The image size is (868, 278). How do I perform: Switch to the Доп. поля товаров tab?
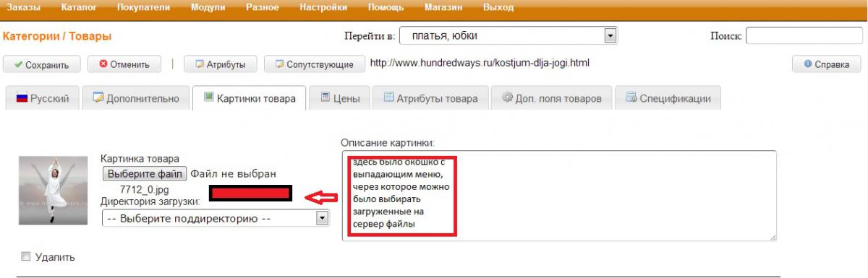click(x=552, y=98)
